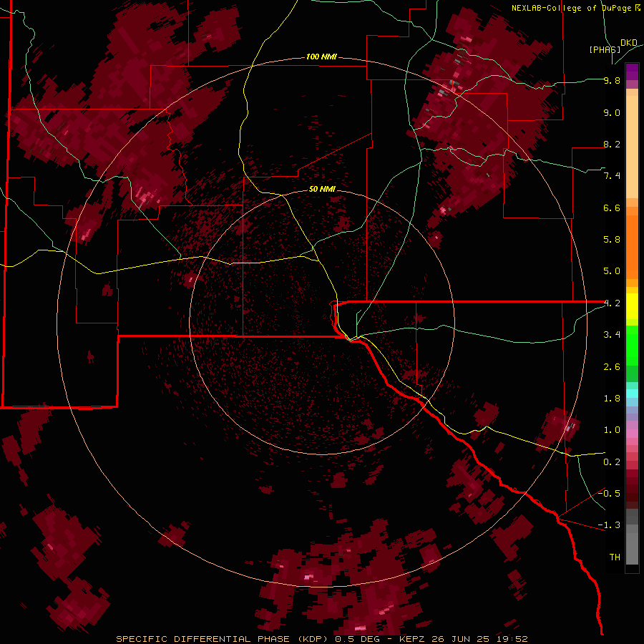
Task: Click the 2.6 scale value
Action: point(612,367)
